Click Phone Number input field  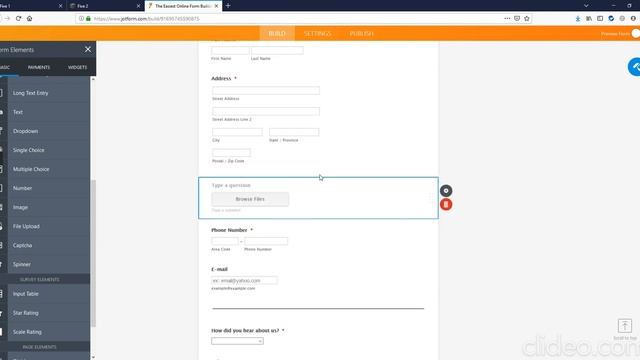point(266,241)
